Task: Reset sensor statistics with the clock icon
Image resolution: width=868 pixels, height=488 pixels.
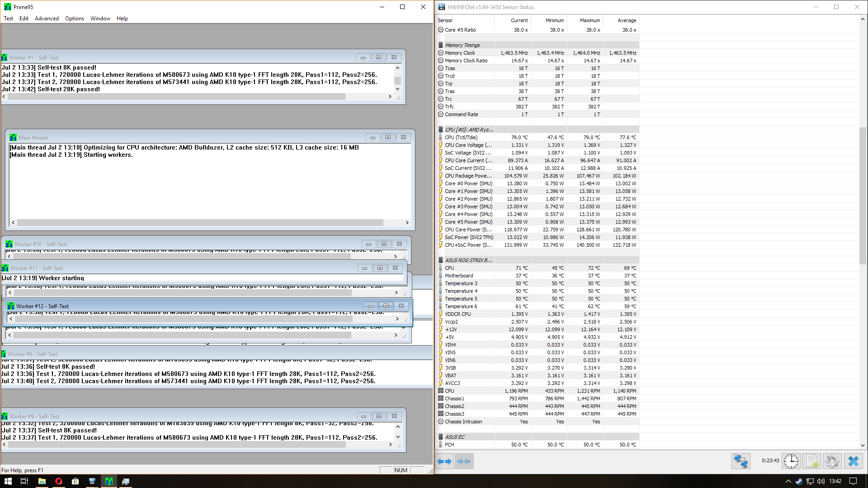Action: click(791, 461)
